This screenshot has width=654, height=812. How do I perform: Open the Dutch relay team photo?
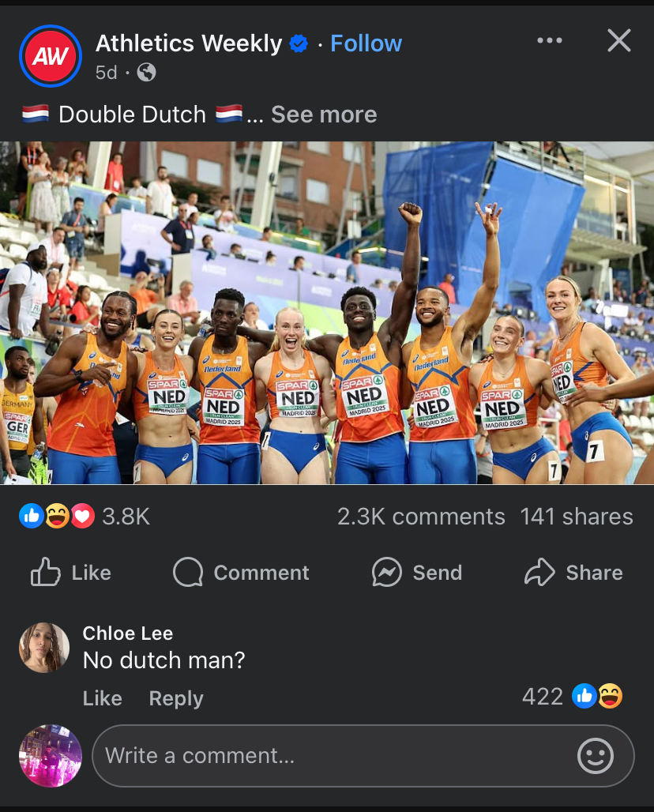(x=327, y=313)
